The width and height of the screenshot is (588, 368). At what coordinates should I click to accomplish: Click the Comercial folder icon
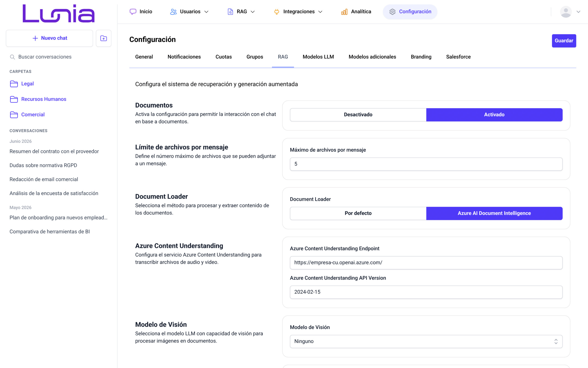(x=14, y=115)
